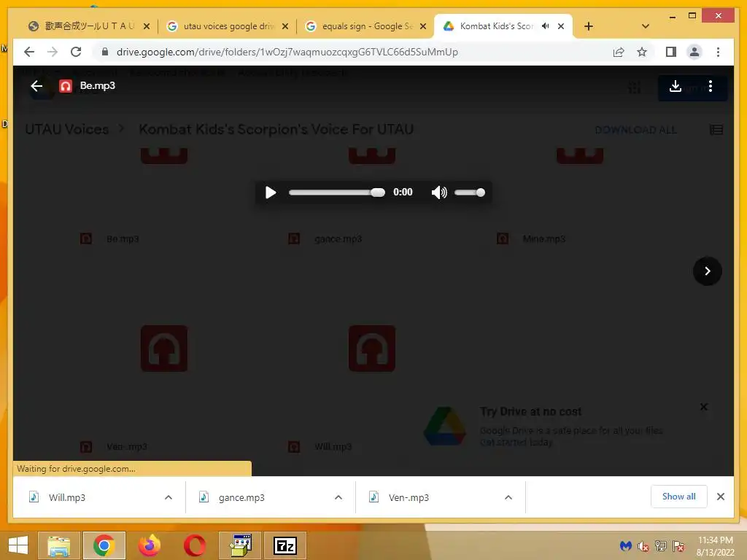Adjust the player volume slider
Image resolution: width=747 pixels, height=560 pixels.
pyautogui.click(x=470, y=192)
